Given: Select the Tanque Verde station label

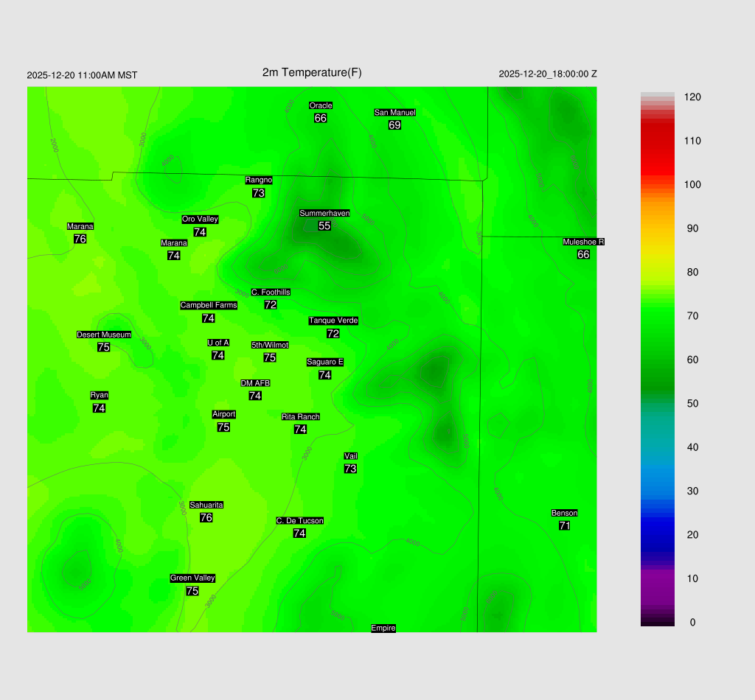Looking at the screenshot, I should point(333,321).
